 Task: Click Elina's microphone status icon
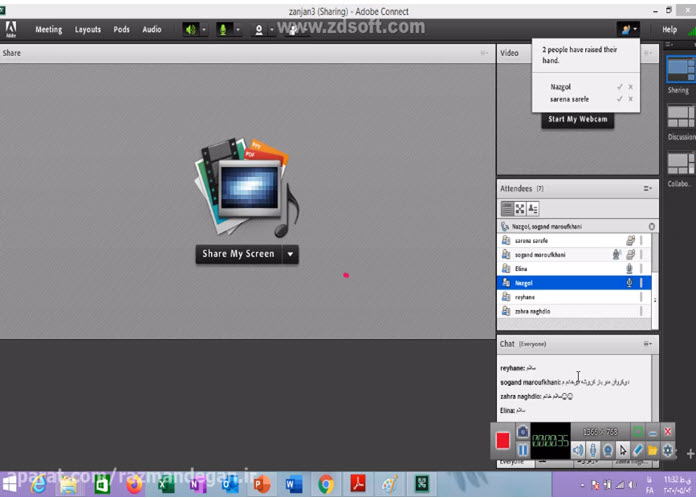pos(629,269)
